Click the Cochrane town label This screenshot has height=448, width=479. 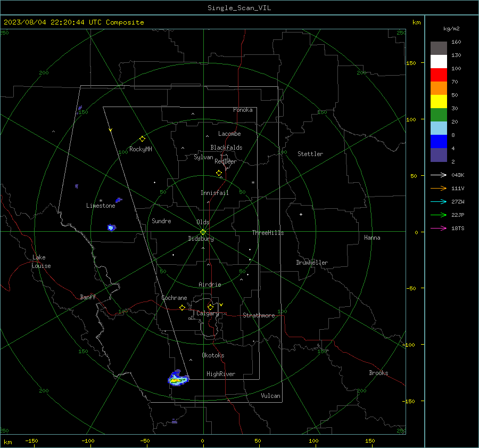[x=174, y=298]
